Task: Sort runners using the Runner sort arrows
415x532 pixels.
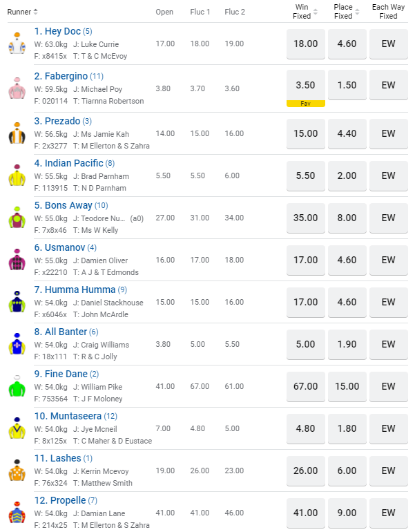Action: click(36, 12)
